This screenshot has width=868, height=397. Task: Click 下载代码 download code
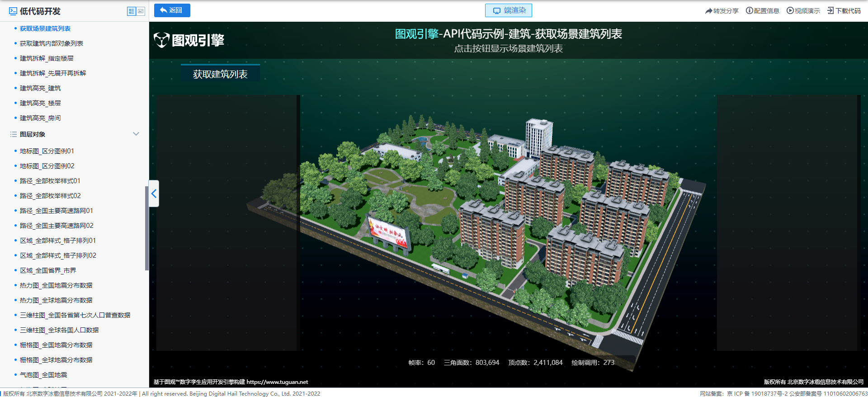pos(844,11)
